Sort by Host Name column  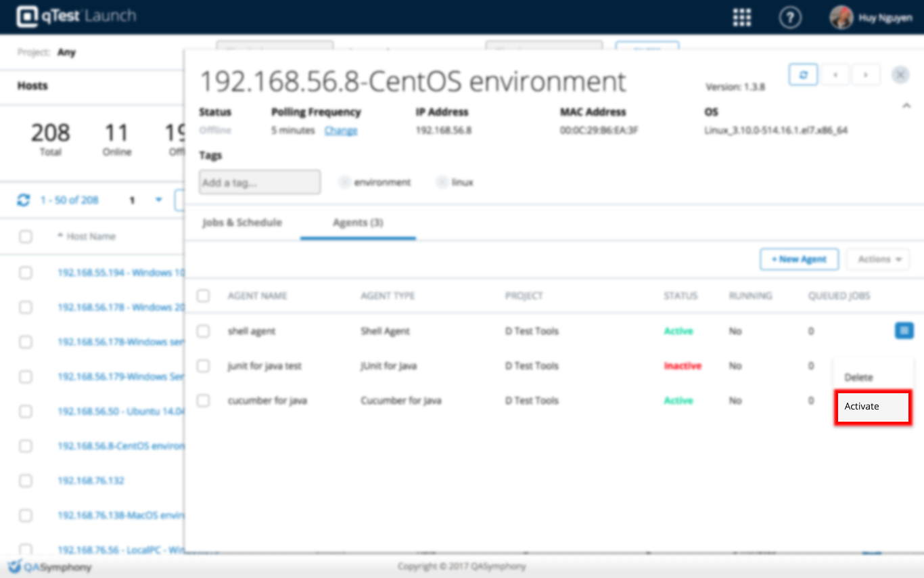[x=87, y=236]
